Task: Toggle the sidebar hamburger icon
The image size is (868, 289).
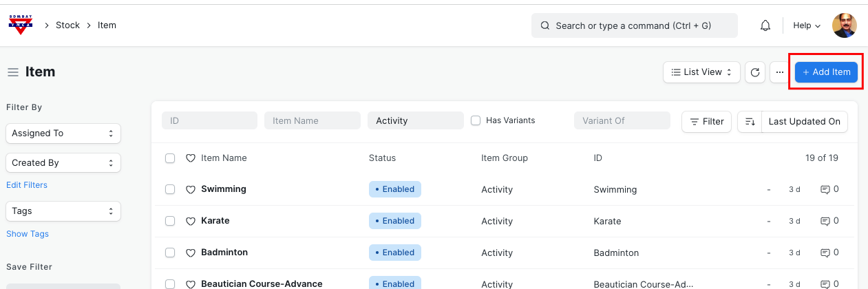Action: pyautogui.click(x=12, y=72)
